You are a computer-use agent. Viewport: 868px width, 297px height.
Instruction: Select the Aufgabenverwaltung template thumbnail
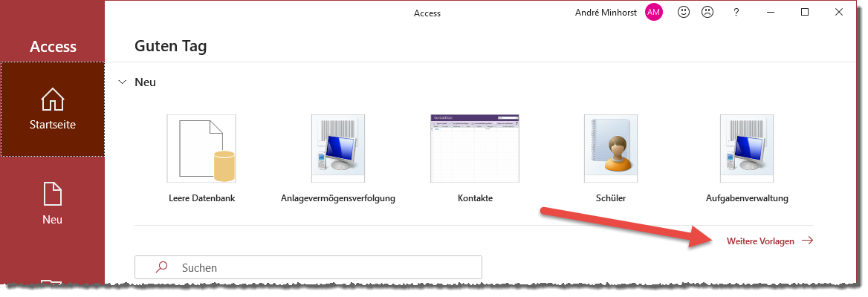(747, 148)
